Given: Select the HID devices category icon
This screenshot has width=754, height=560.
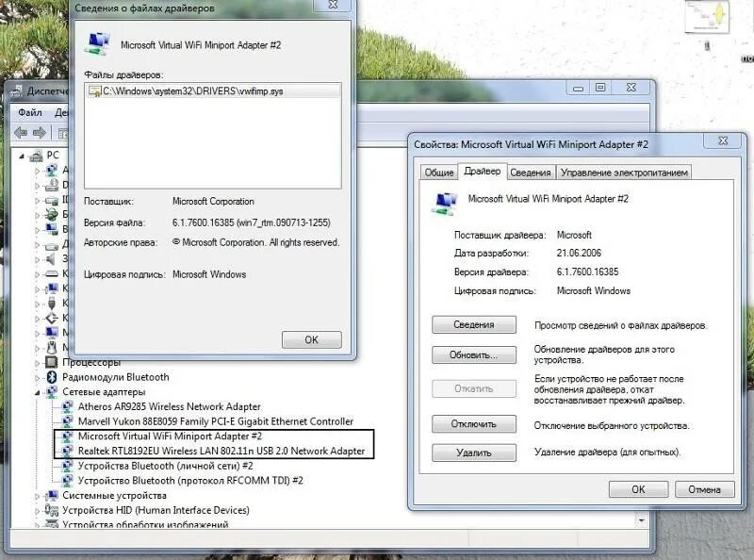Looking at the screenshot, I should (52, 510).
